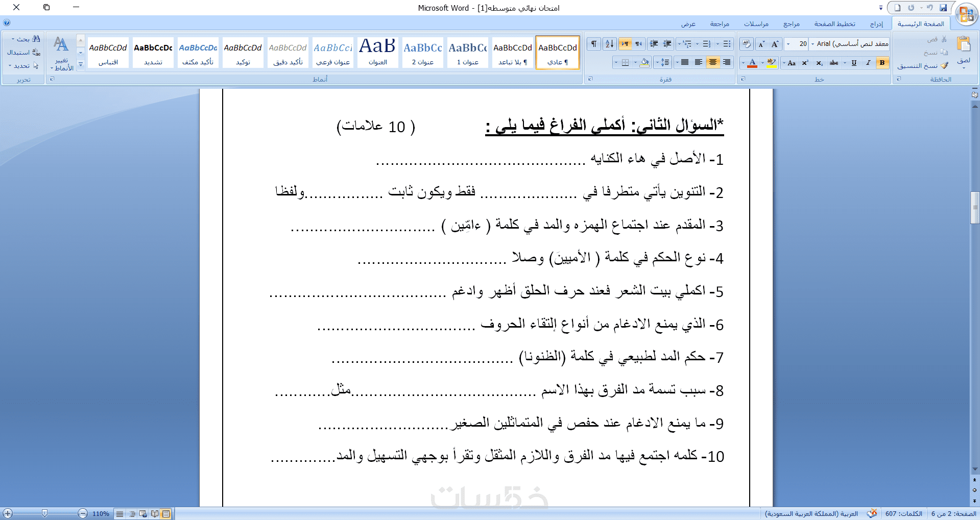The width and height of the screenshot is (980, 520).
Task: Create a new document from quick access toolbar
Action: pyautogui.click(x=897, y=8)
